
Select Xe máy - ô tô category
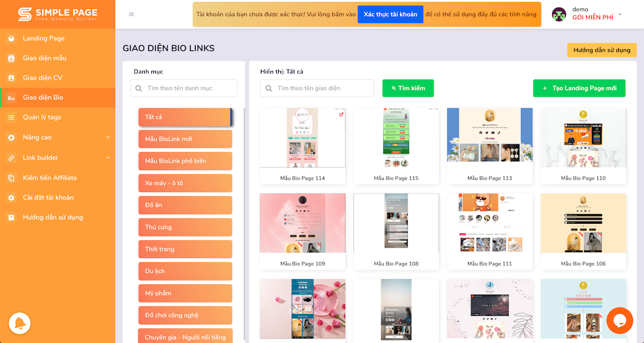(x=185, y=183)
